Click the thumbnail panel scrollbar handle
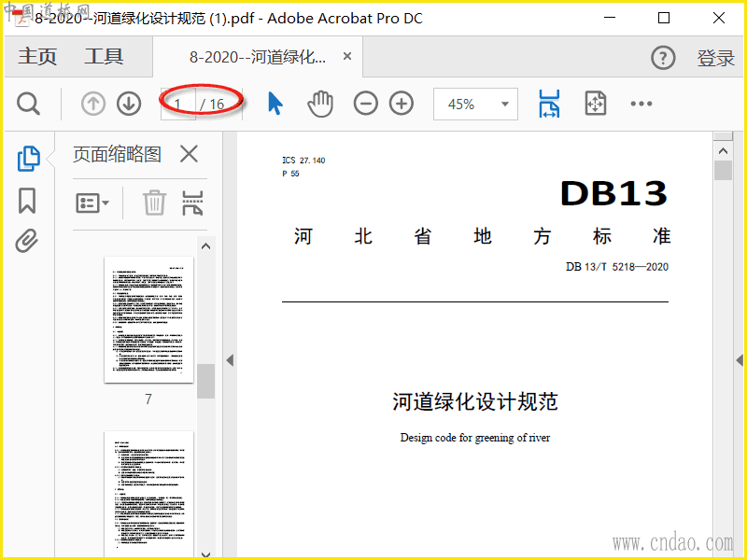This screenshot has width=747, height=560. click(205, 382)
